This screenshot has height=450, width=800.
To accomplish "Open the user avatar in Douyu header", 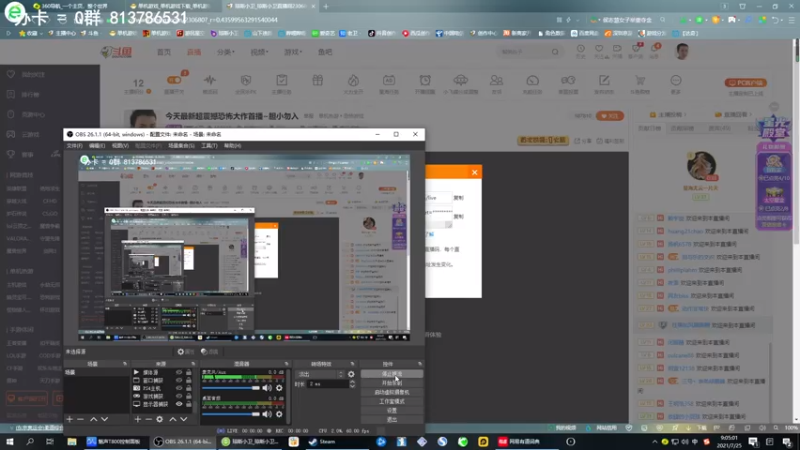I will click(x=682, y=52).
